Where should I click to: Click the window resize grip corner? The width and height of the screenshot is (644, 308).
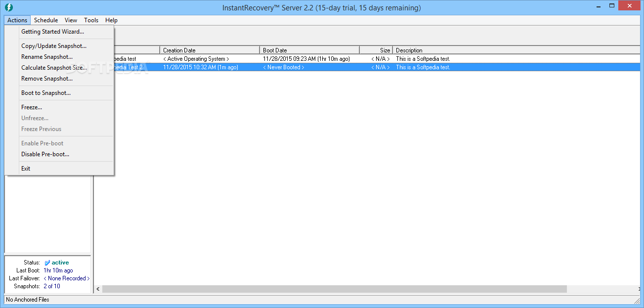click(x=637, y=300)
